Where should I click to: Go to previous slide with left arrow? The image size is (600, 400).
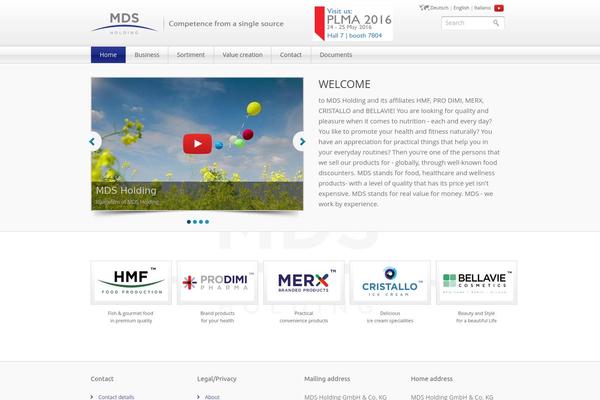(x=92, y=142)
